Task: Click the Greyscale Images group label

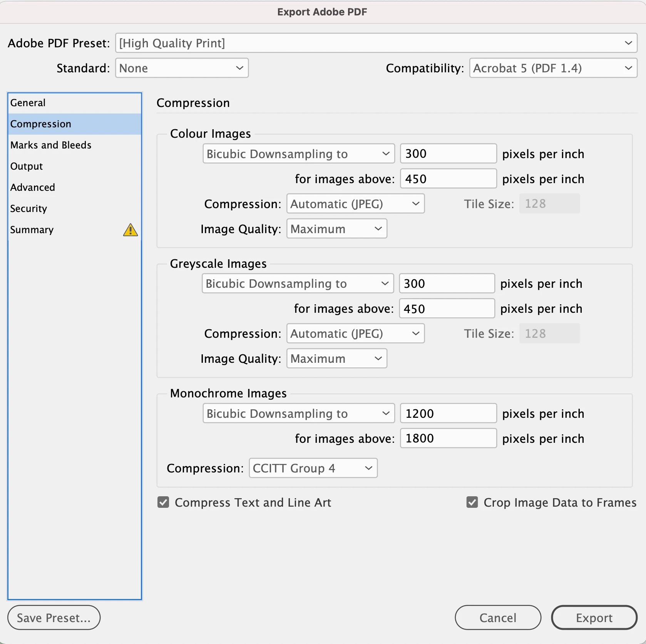Action: tap(218, 264)
